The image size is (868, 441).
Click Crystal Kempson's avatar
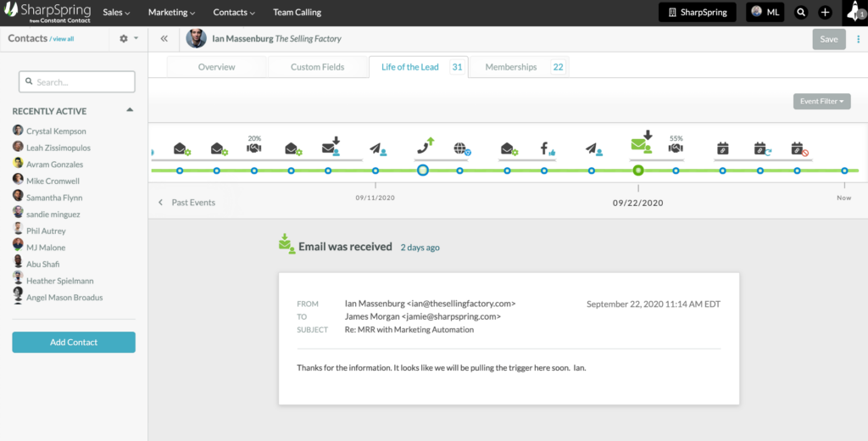18,131
